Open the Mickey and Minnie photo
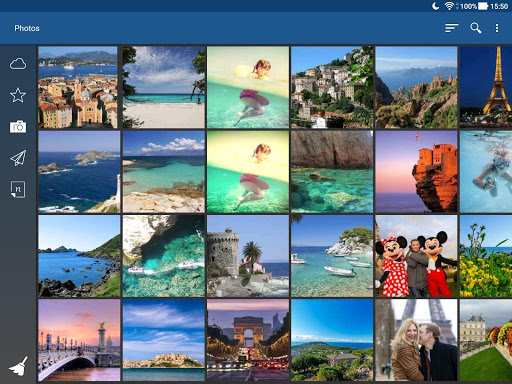 416,256
